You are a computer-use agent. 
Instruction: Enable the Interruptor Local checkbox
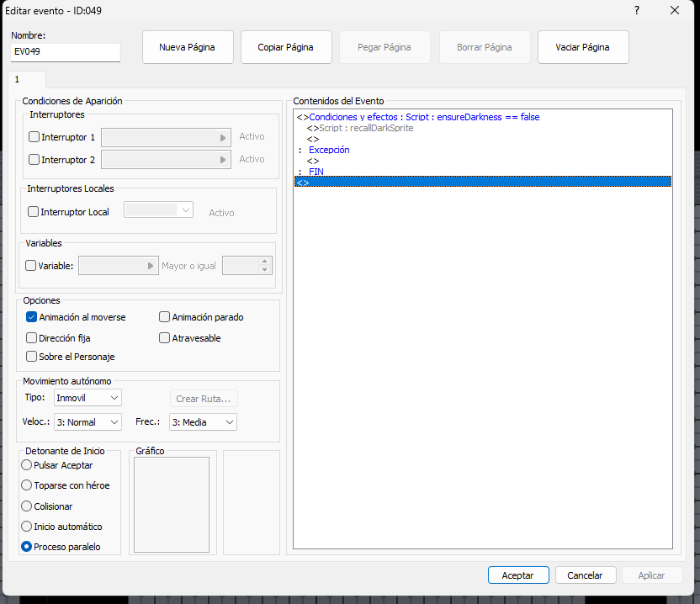[x=34, y=212]
